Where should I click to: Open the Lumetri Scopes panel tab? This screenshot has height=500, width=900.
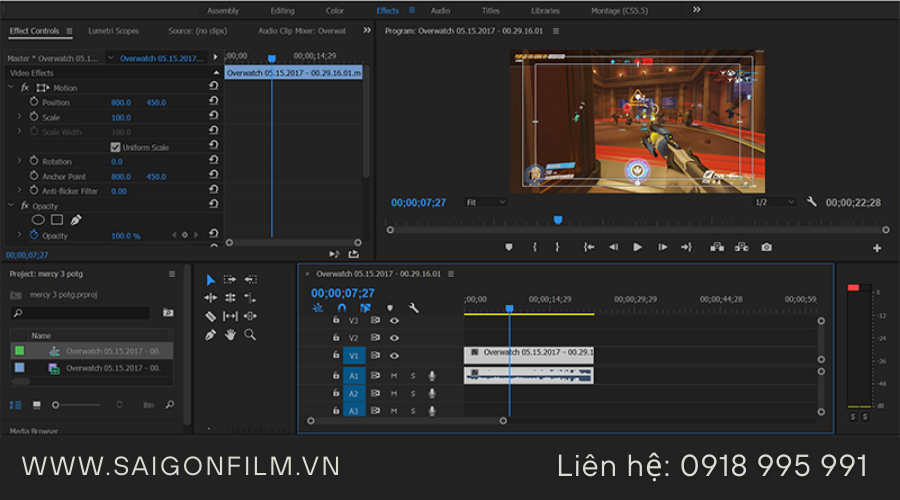(x=113, y=31)
